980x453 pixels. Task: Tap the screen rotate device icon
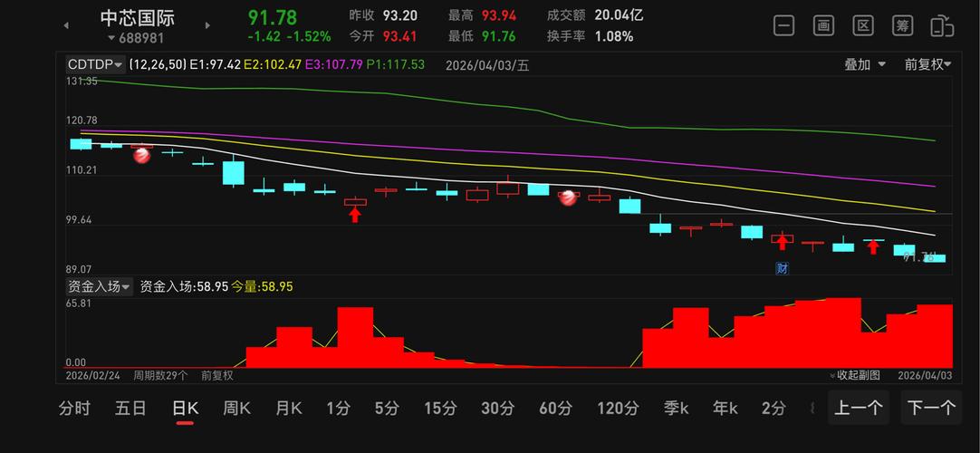click(942, 26)
